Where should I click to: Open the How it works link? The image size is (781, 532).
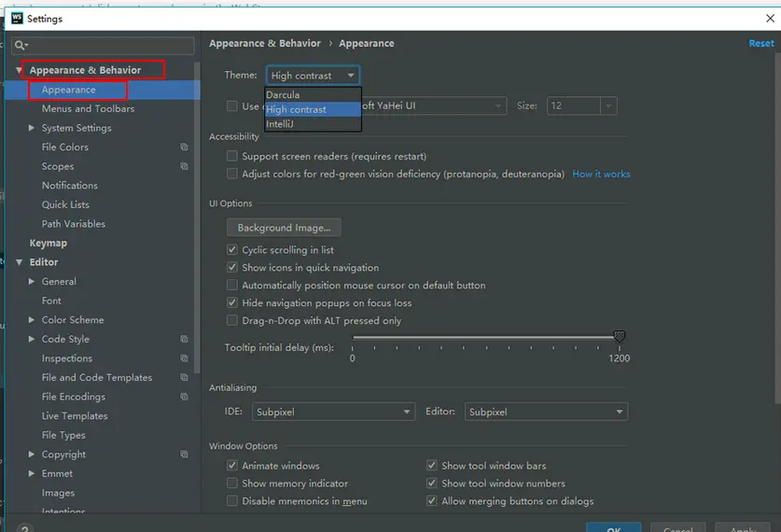601,174
